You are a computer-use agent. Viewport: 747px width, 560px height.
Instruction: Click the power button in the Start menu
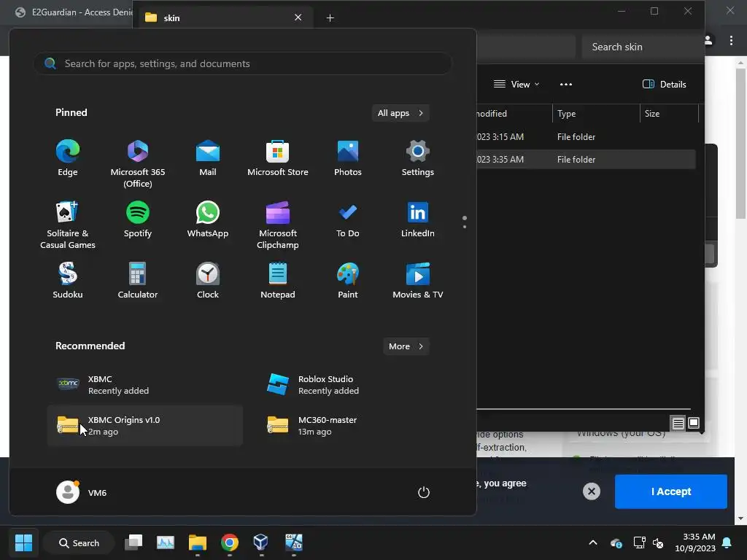coord(424,492)
